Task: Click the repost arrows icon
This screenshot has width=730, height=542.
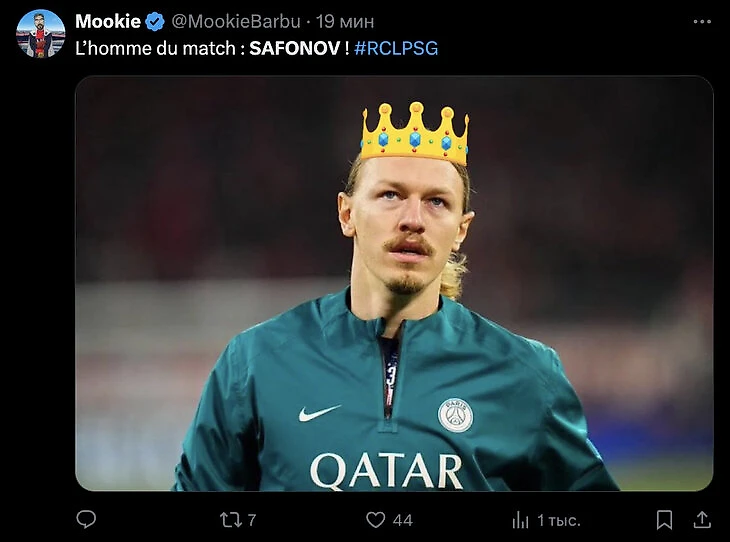Action: tap(229, 519)
